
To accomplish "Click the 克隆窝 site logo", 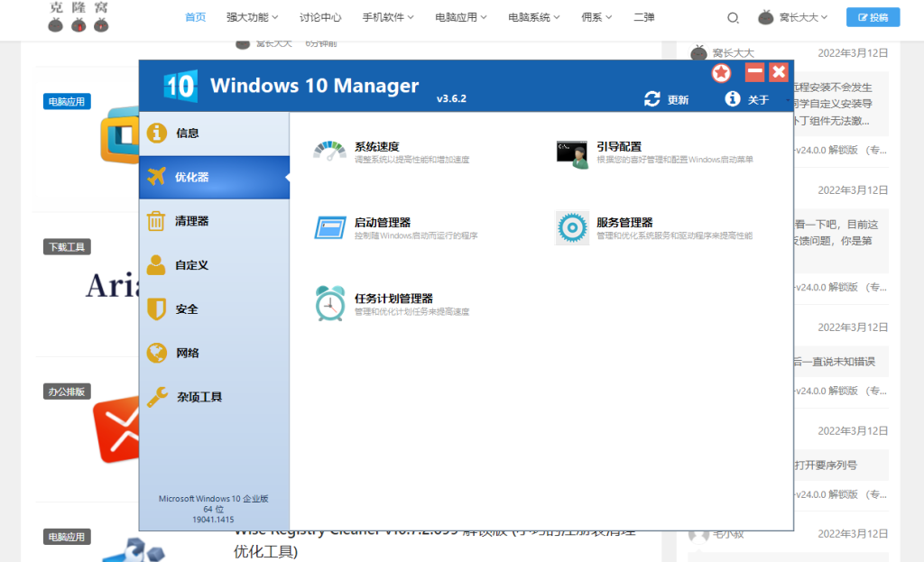I will (x=79, y=16).
